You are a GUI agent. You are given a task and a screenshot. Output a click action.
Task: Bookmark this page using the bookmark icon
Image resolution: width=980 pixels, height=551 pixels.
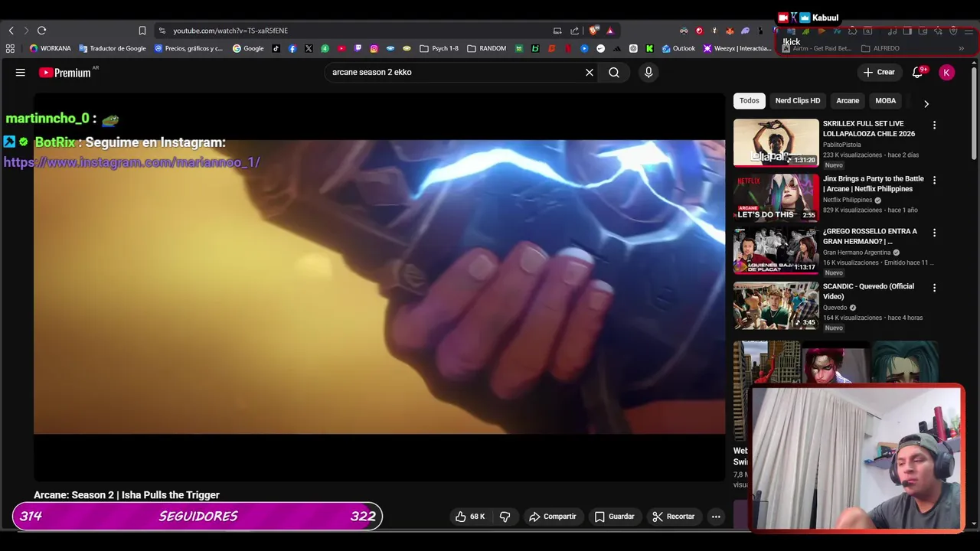tap(142, 31)
